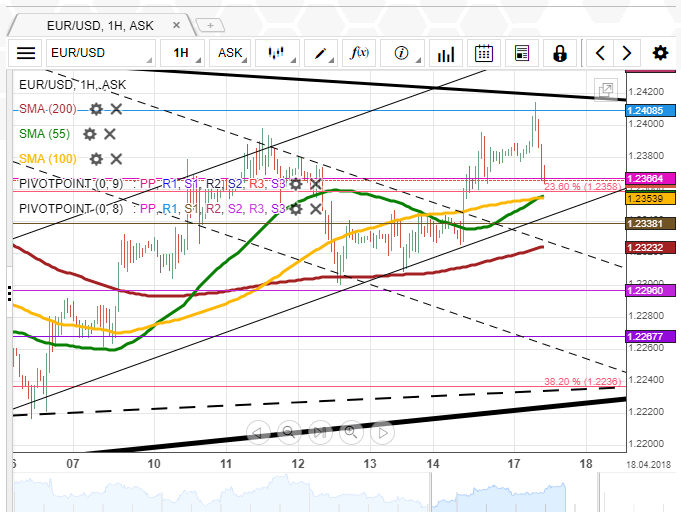Click the toolbar's right chevron arrow button
The width and height of the screenshot is (681, 518).
[x=626, y=53]
